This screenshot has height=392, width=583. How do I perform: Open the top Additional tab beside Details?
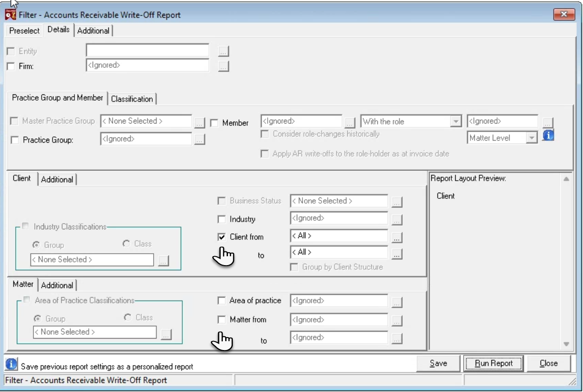(94, 31)
